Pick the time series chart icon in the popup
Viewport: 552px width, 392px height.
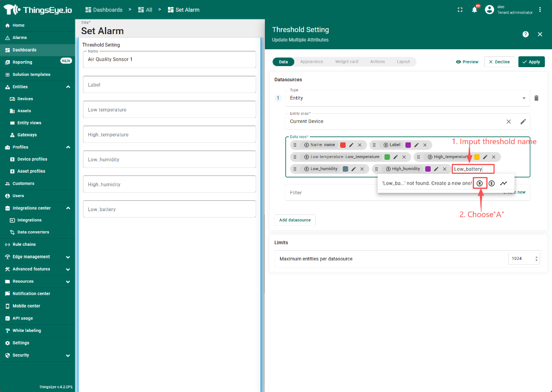(503, 183)
